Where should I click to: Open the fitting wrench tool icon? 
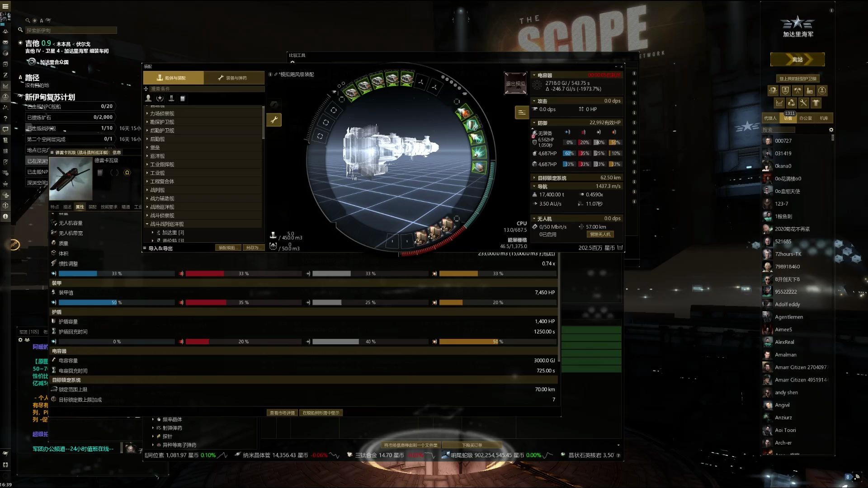[x=274, y=119]
